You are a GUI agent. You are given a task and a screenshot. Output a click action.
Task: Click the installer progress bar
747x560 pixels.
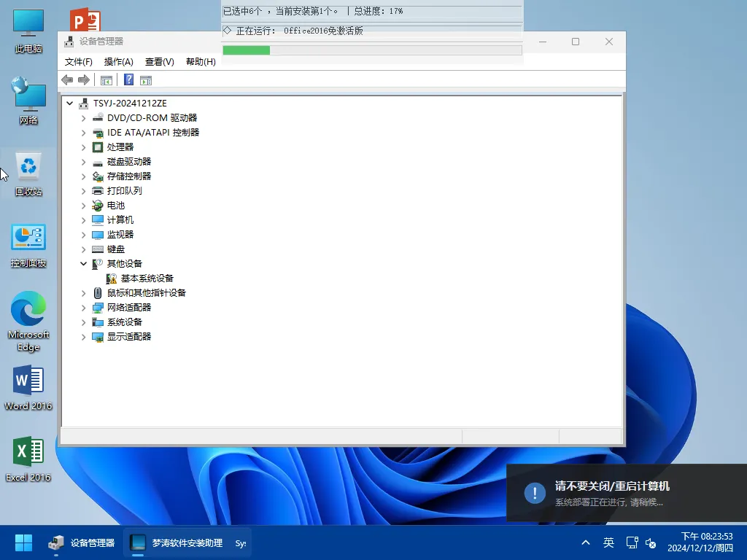372,50
